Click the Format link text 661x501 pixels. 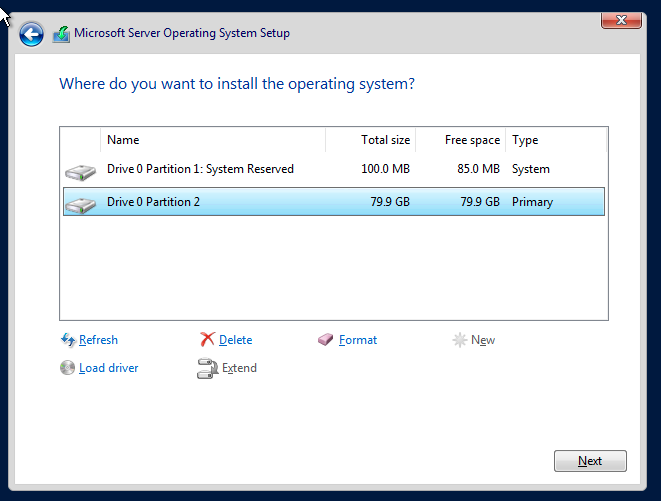pyautogui.click(x=358, y=340)
